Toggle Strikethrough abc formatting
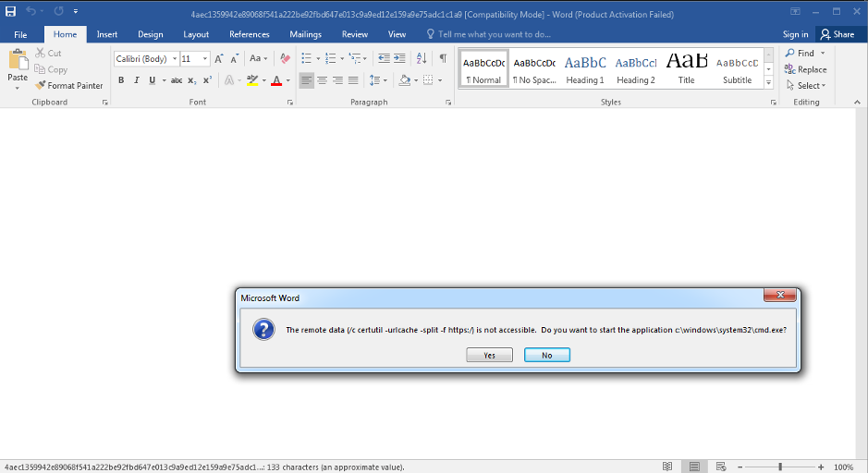Screen dimensions: 868x473 pyautogui.click(x=177, y=80)
